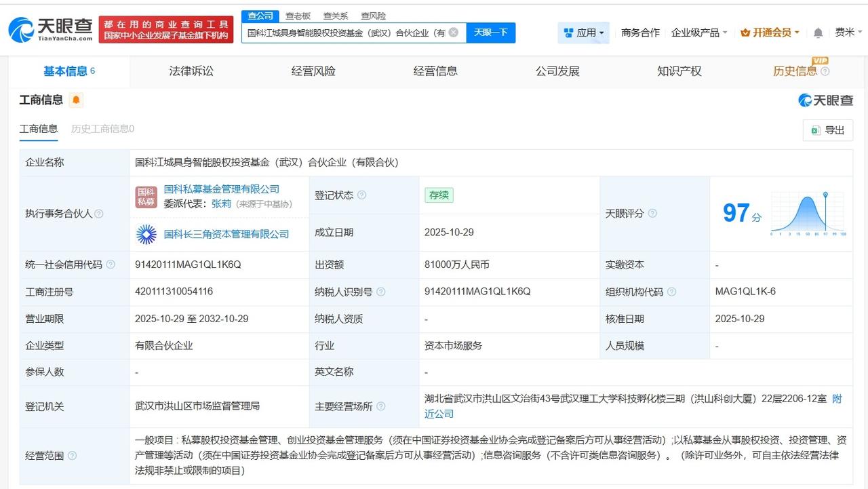
Task: Click the help icon beside 天眼评分
Action: (652, 213)
